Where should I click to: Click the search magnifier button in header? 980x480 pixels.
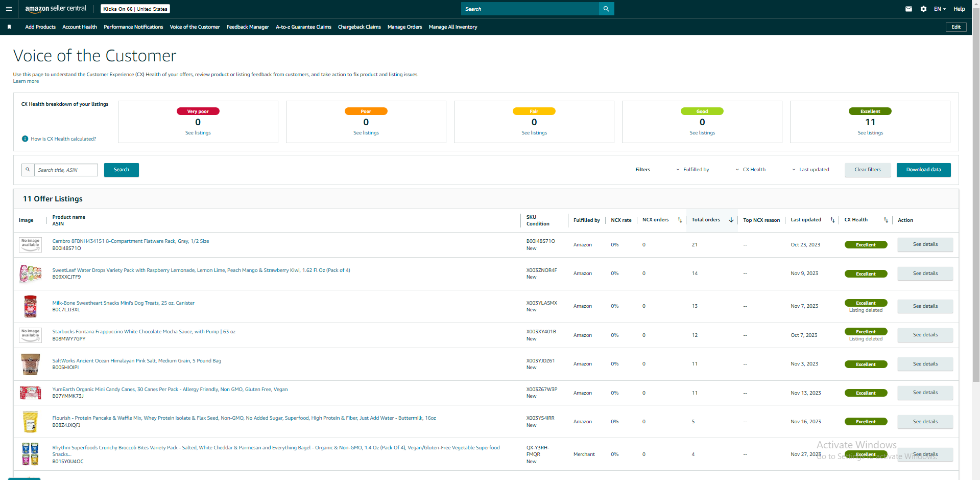coord(606,9)
